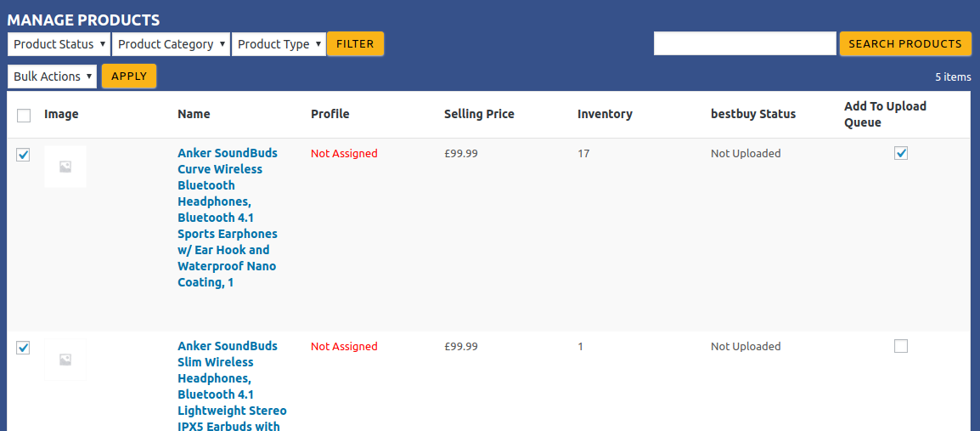This screenshot has width=980, height=431.
Task: Click the SoundBuds Slim product image thumbnail
Action: [x=65, y=360]
